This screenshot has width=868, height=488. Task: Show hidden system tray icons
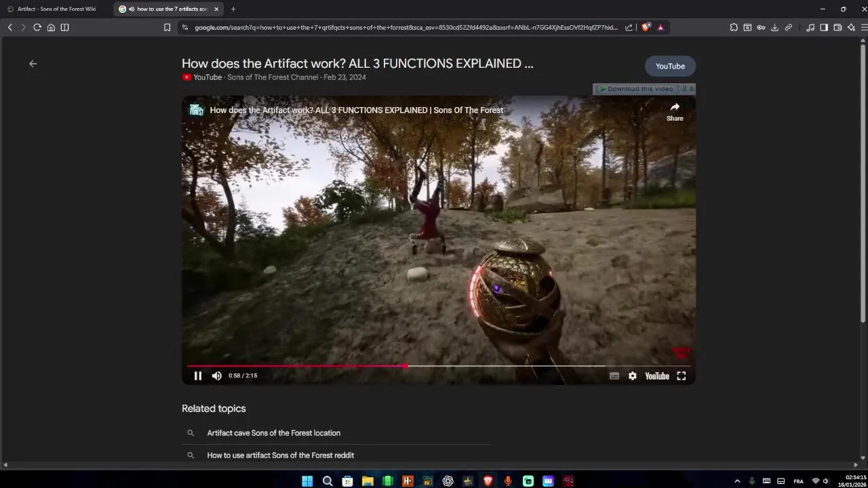pyautogui.click(x=737, y=481)
